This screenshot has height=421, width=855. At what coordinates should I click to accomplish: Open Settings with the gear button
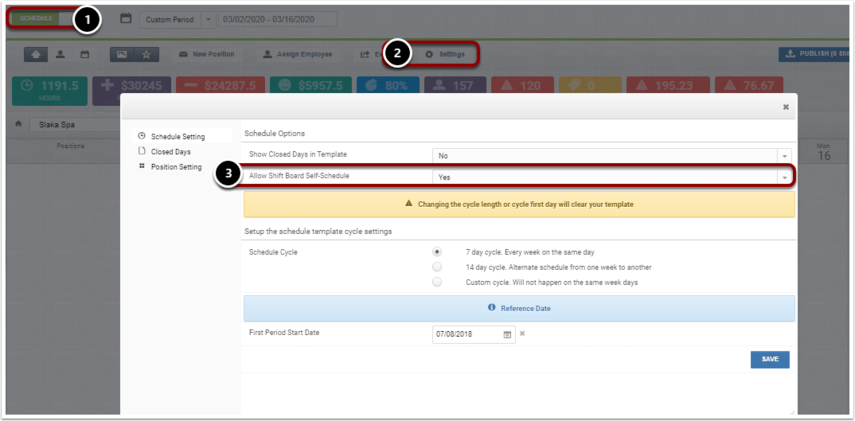point(445,55)
